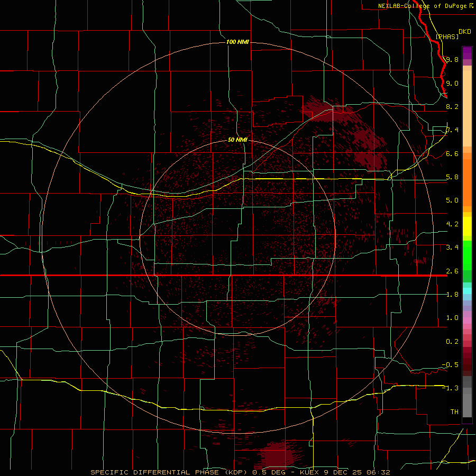Click the 5.8 value on the scale
Screen dimensions: 476x476
[452, 177]
